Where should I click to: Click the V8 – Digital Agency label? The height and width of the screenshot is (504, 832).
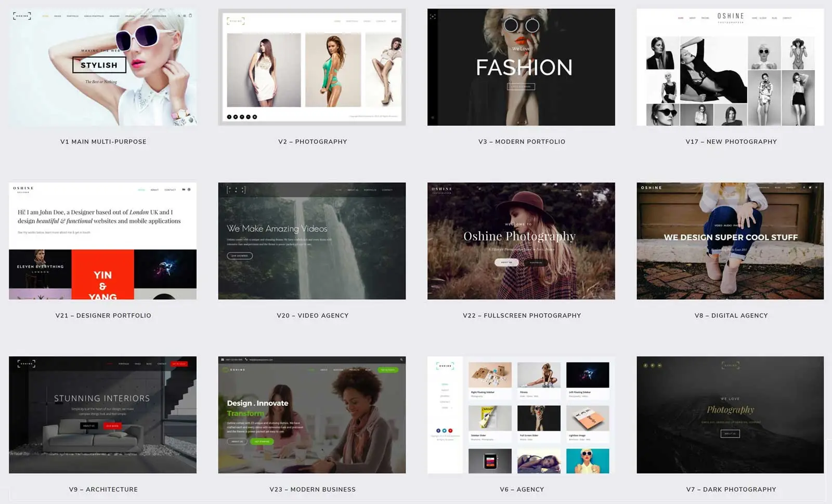pos(731,315)
